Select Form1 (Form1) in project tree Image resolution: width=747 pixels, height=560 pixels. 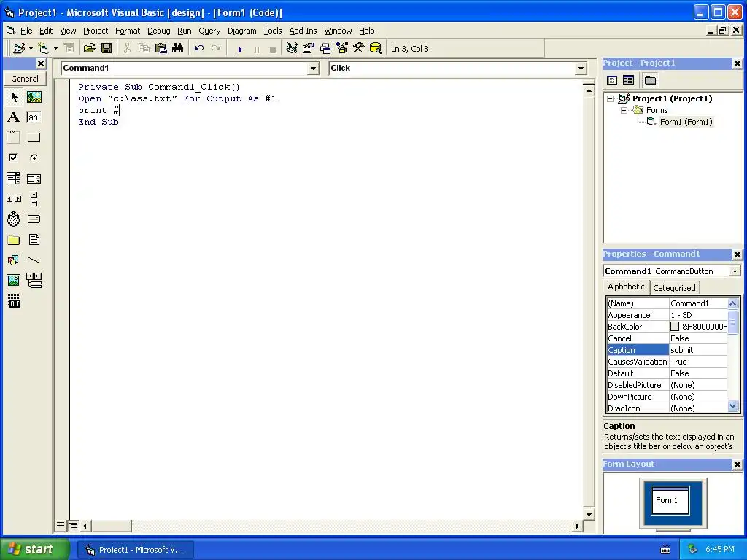[686, 122]
